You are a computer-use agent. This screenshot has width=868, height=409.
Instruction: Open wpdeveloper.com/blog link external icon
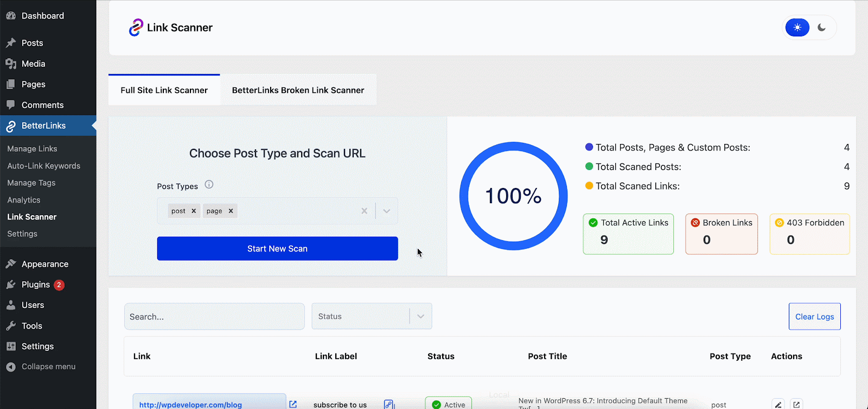coord(293,404)
